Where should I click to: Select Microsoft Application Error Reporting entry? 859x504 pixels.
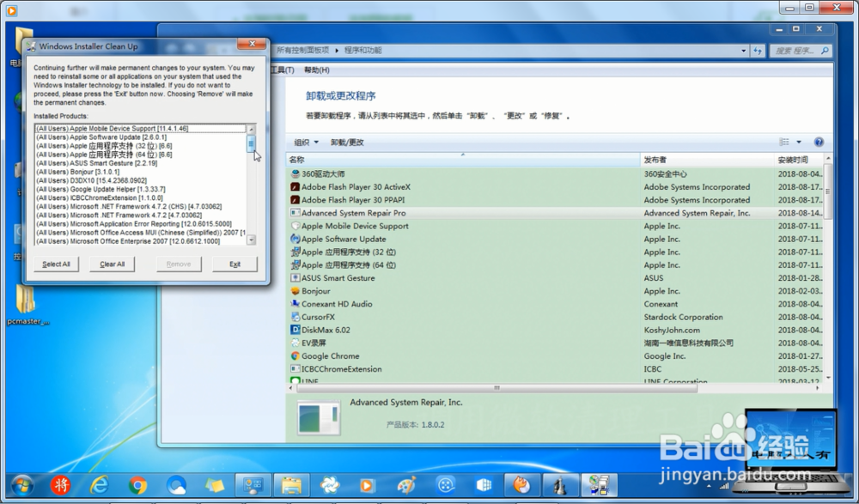tap(141, 224)
